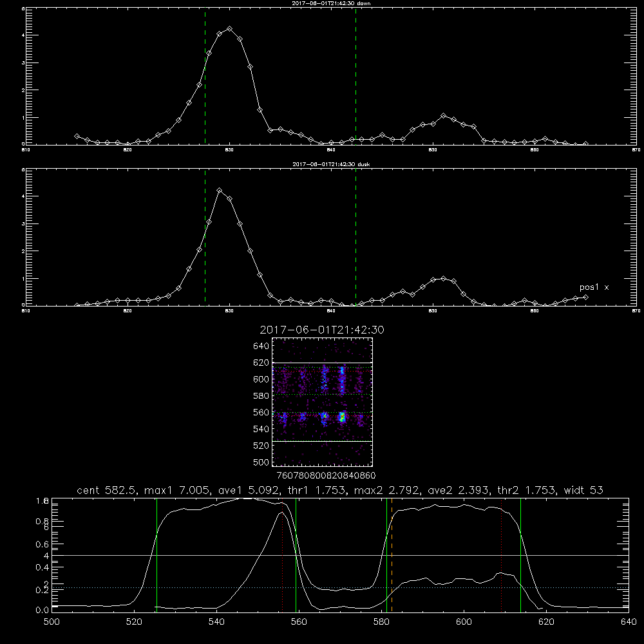Viewport: 644px width, 644px height.
Task: Click the spectral heatmap image
Action: point(322,402)
